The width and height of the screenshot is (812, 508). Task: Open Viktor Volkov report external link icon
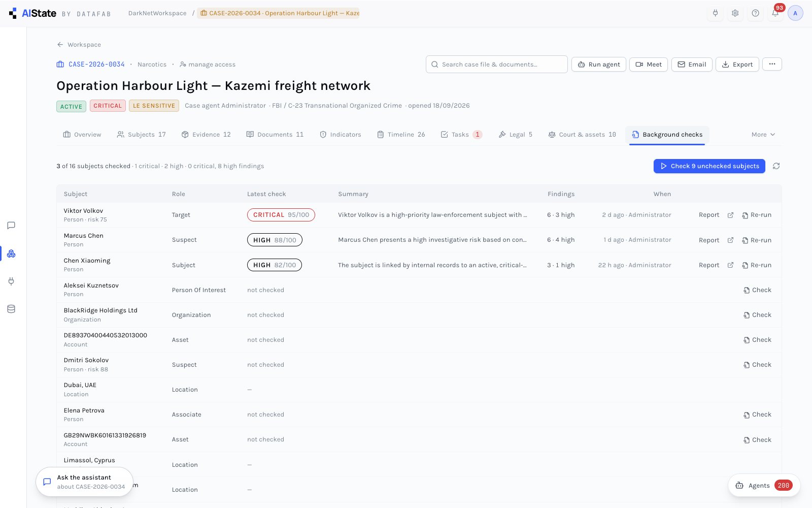[x=730, y=215]
